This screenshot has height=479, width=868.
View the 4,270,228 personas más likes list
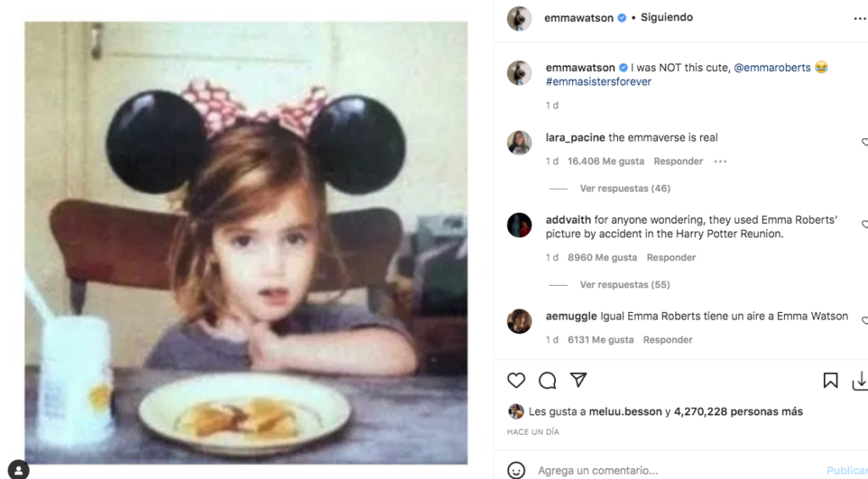point(737,412)
